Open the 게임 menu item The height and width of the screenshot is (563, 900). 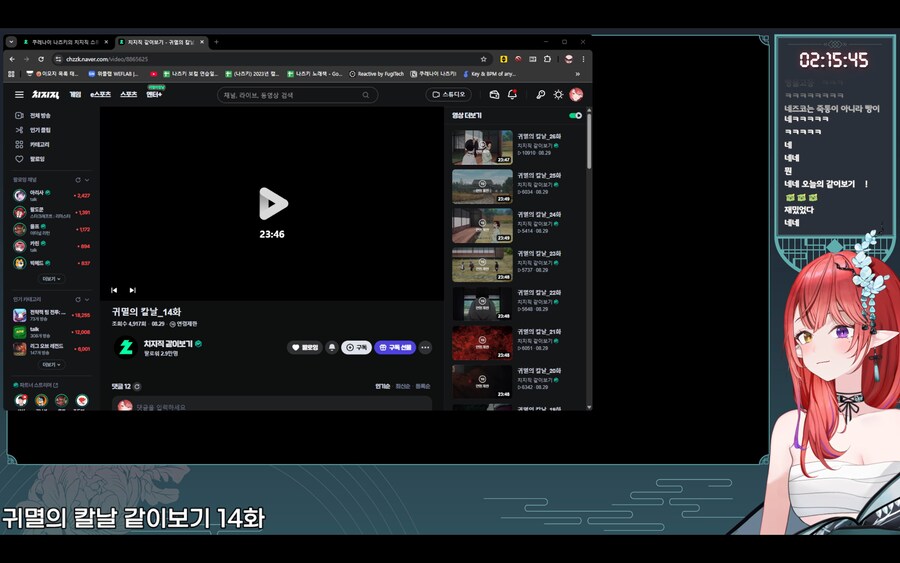pyautogui.click(x=75, y=95)
